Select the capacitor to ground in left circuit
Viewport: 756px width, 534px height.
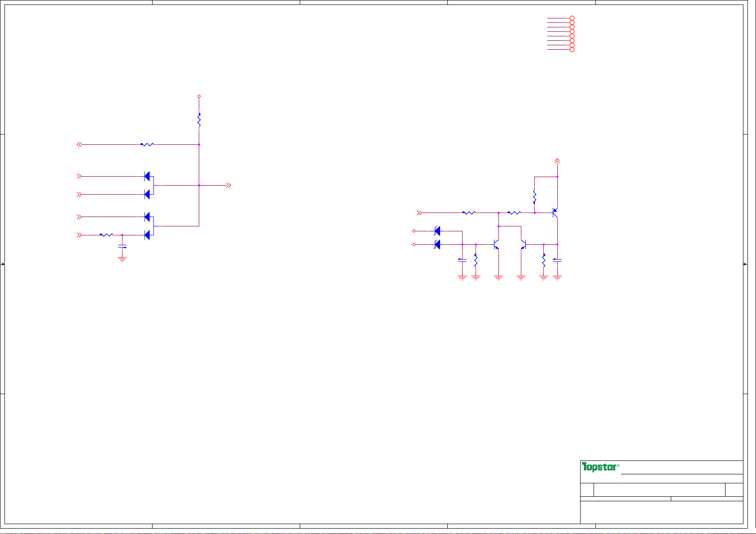[122, 246]
